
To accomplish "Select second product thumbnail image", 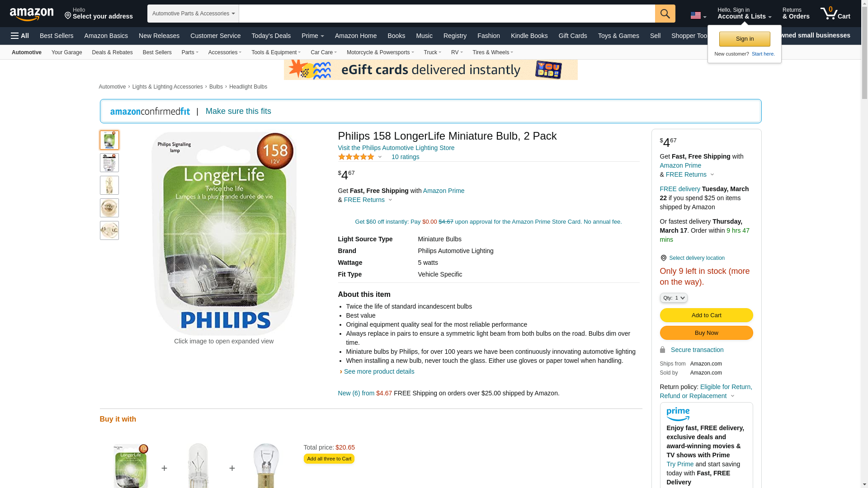I will 109,163.
